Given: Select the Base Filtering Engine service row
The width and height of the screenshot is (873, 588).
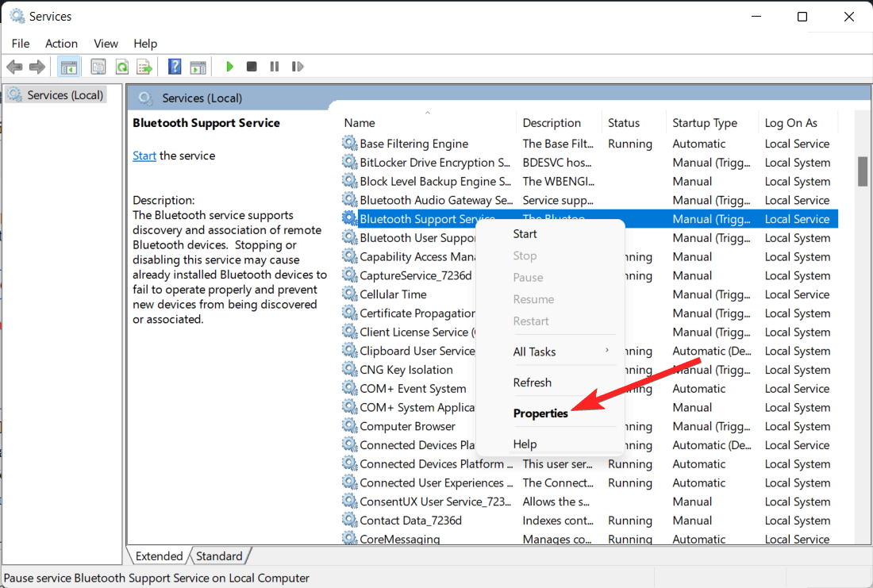Looking at the screenshot, I should pyautogui.click(x=413, y=144).
